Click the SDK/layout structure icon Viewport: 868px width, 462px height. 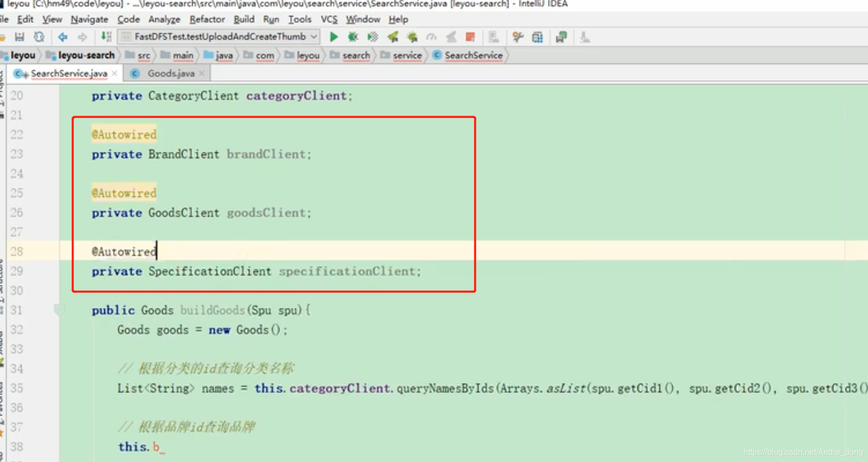pyautogui.click(x=538, y=37)
